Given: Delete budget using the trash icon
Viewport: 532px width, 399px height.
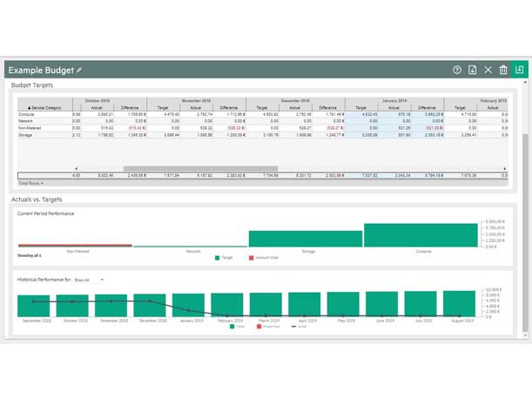Looking at the screenshot, I should [x=503, y=70].
